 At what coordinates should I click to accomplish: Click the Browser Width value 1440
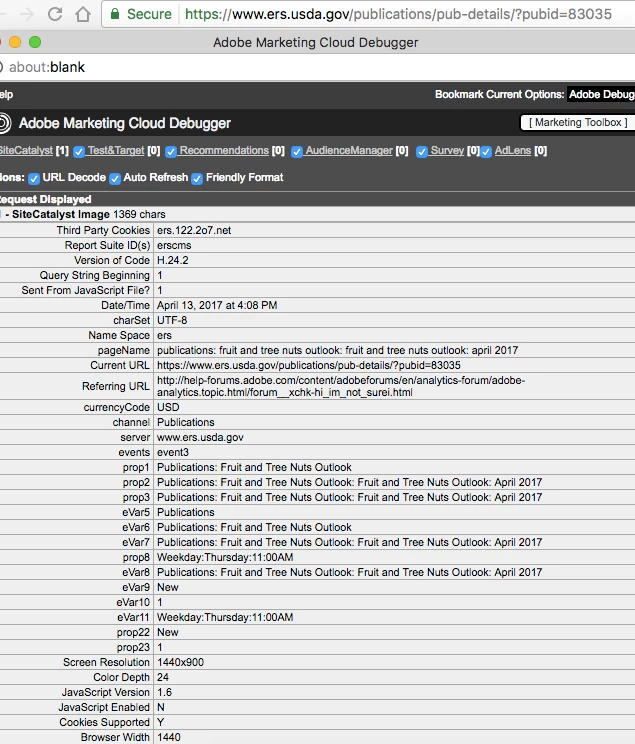point(168,737)
